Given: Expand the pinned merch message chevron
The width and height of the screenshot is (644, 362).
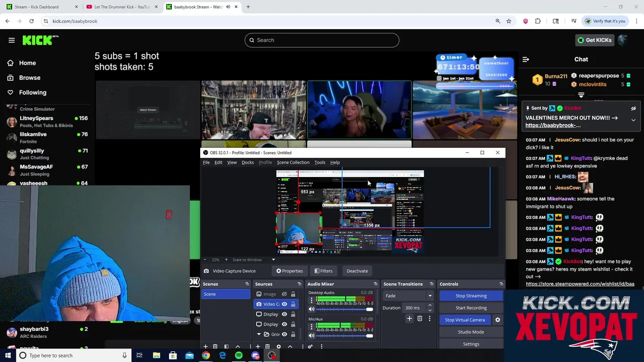Looking at the screenshot, I should [633, 120].
